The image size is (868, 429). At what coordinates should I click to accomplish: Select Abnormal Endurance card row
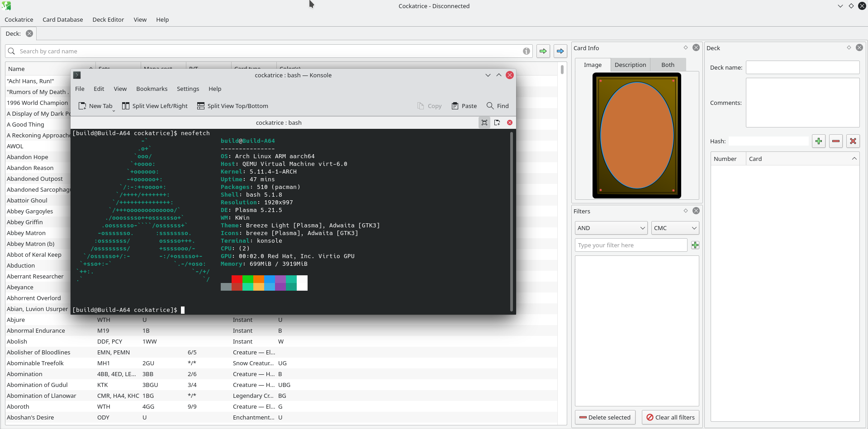[x=281, y=330]
